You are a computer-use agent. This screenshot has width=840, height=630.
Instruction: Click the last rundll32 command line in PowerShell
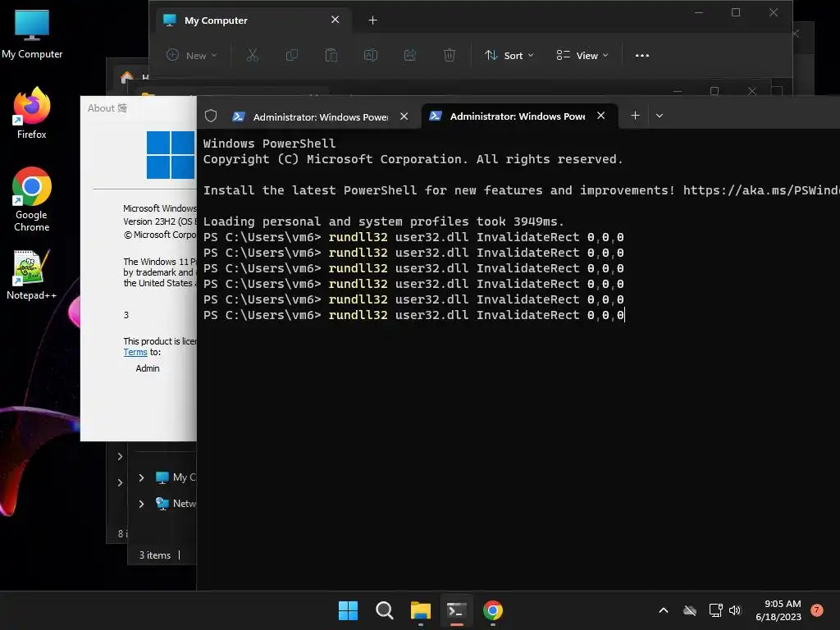click(413, 315)
